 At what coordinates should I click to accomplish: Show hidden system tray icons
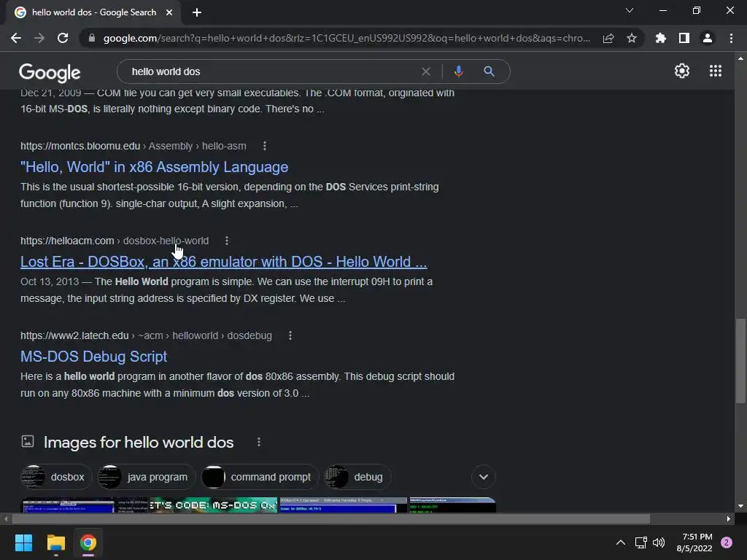[x=620, y=542]
